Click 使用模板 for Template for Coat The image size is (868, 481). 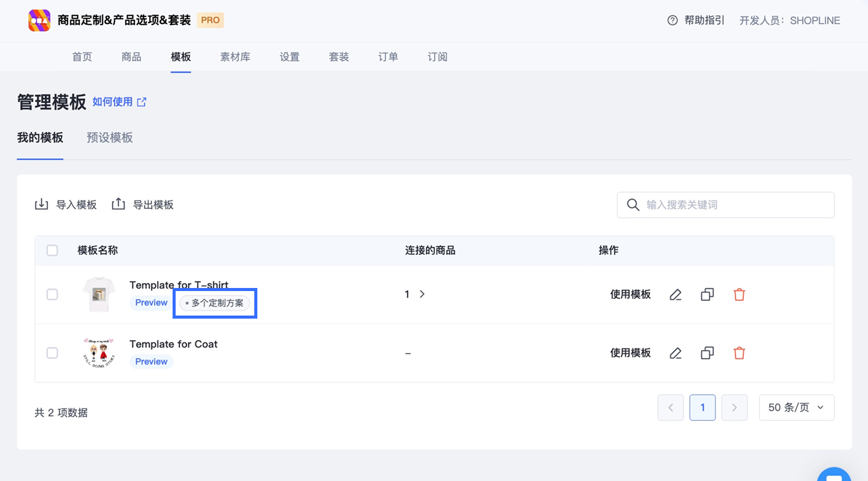coord(630,353)
